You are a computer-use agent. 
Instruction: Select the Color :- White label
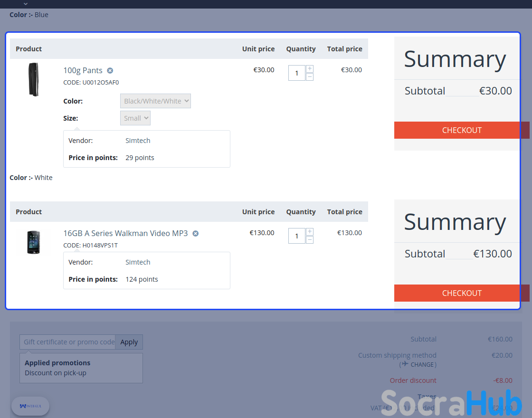pos(31,178)
